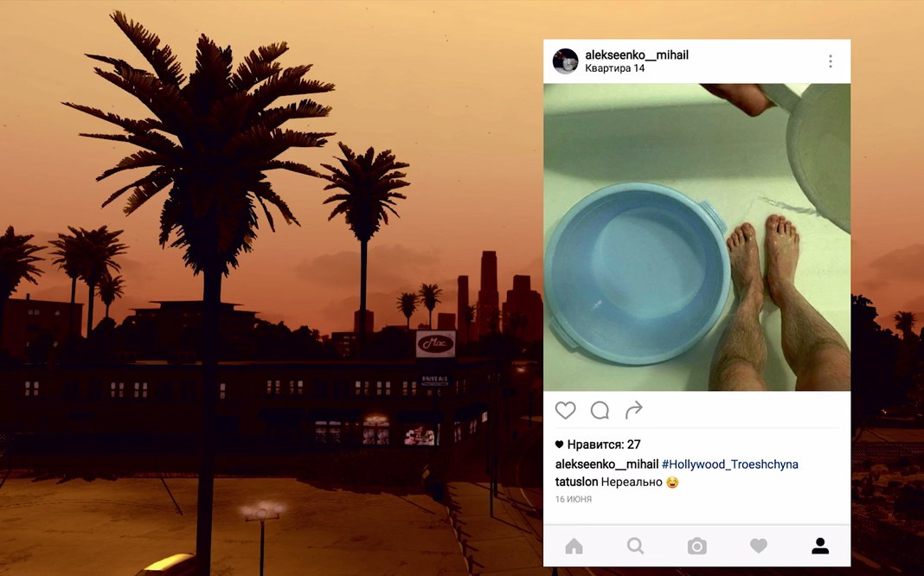
Task: View the likes list Нравится: 27
Action: click(x=603, y=445)
